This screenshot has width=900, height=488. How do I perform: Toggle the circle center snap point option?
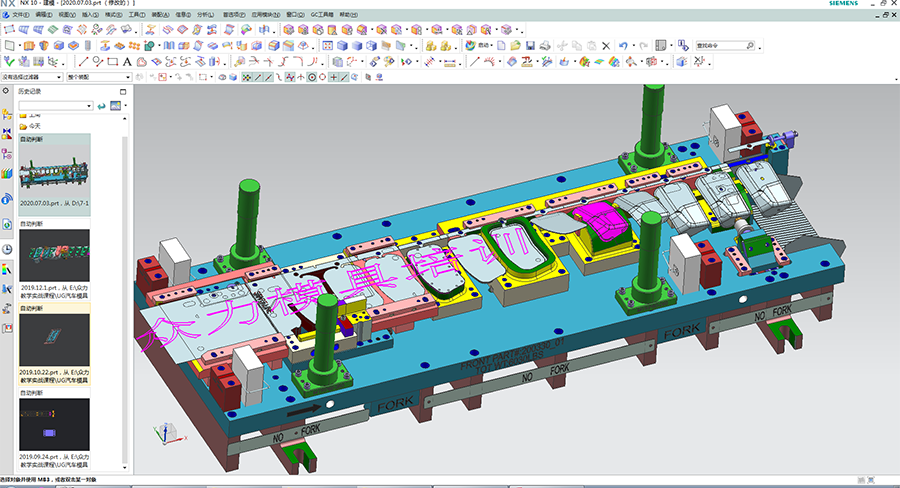tap(311, 77)
